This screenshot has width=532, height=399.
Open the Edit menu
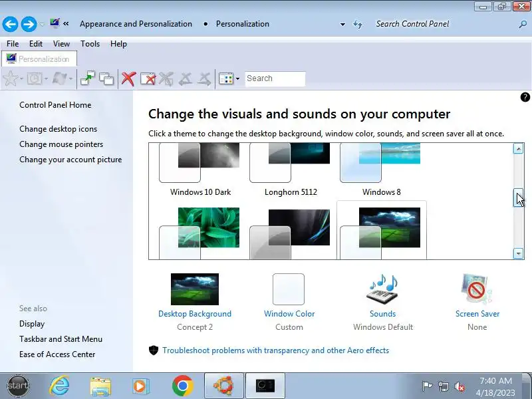pos(36,44)
